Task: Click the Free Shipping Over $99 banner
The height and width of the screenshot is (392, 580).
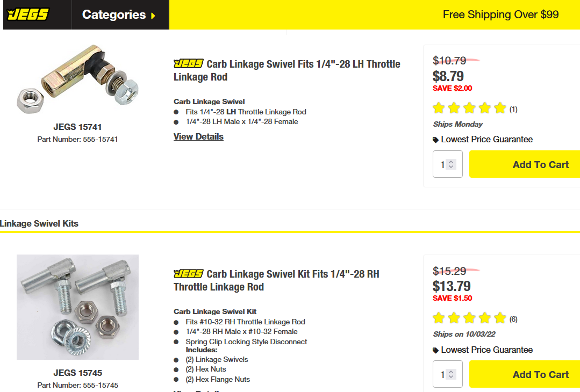Action: (500, 14)
